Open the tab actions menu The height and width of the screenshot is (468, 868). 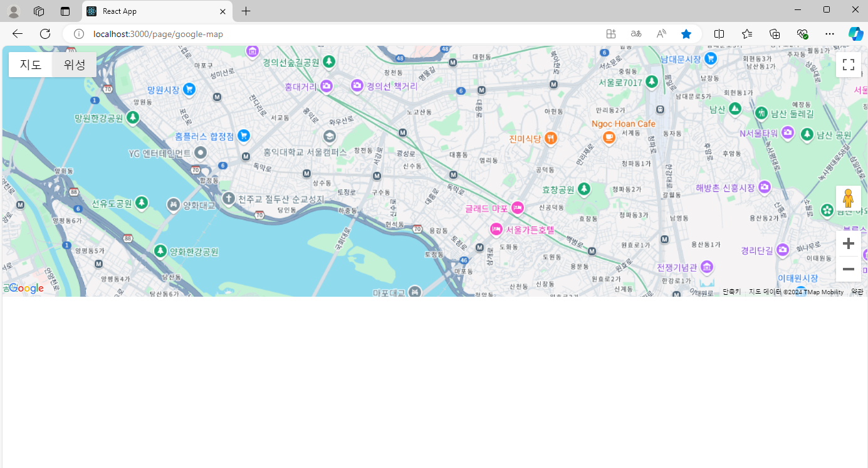coord(65,11)
